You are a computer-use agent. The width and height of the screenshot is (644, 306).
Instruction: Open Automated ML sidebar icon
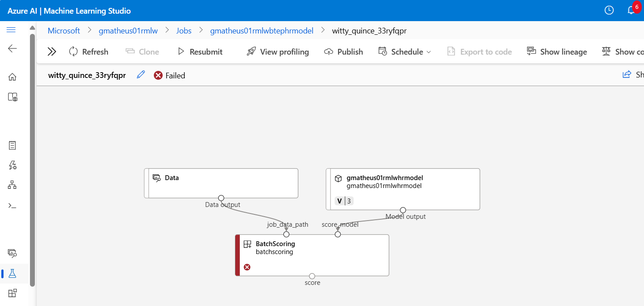12,165
